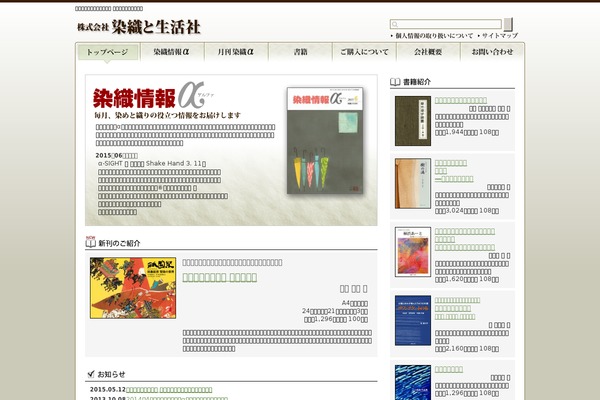Click the search submit button
Screen dimensions: 600x400
[x=508, y=24]
